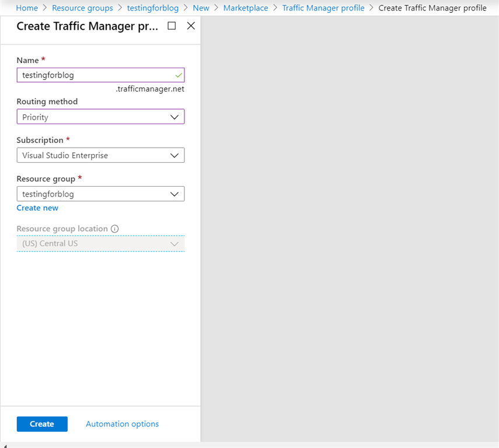Open Traffic Manager profile breadcrumb
Viewport: 499px width, 448px height.
point(323,8)
